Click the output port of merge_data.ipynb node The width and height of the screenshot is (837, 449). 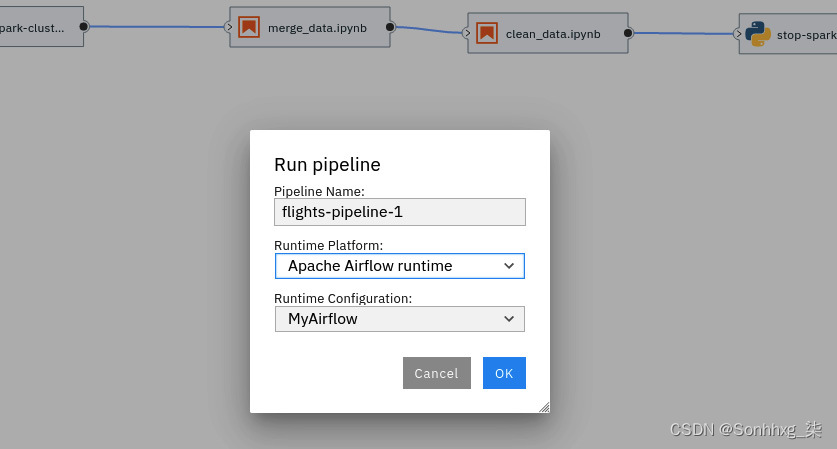[x=390, y=27]
